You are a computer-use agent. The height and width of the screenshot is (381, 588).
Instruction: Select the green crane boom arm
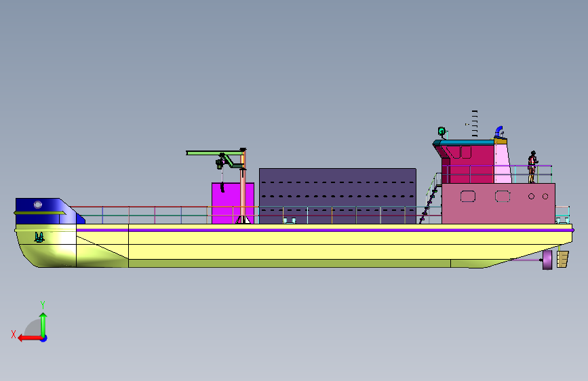click(x=214, y=153)
